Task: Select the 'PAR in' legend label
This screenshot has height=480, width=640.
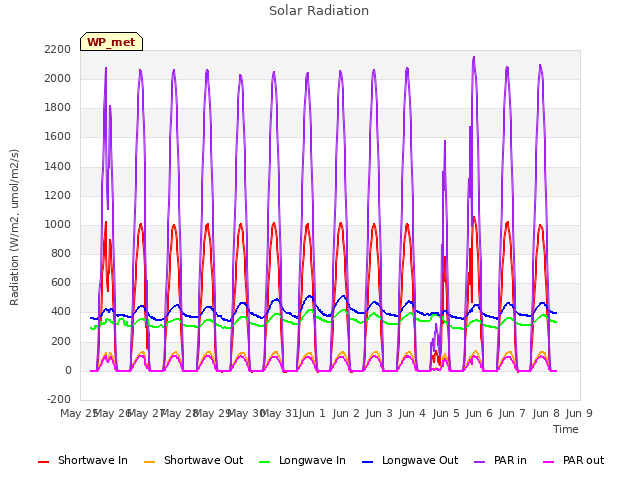Action: pyautogui.click(x=510, y=460)
